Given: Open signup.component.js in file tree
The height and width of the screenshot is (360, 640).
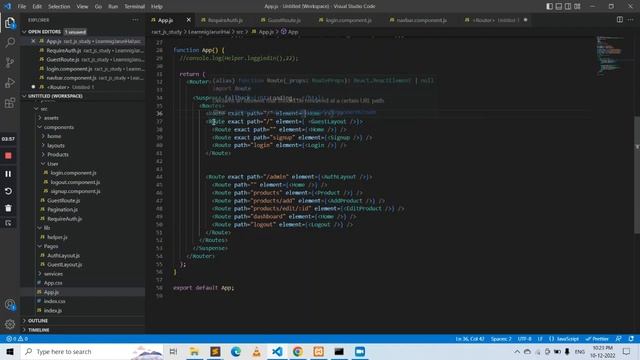Looking at the screenshot, I should tap(76, 191).
